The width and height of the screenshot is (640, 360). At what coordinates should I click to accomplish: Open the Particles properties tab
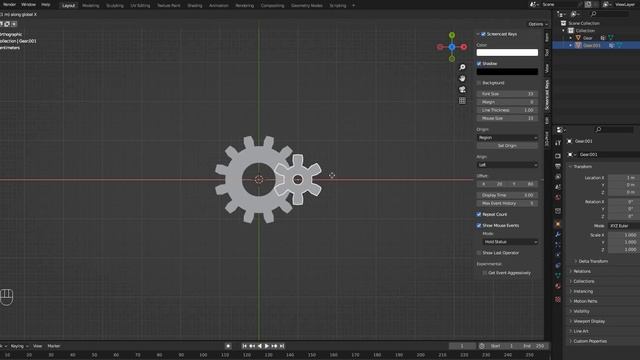pyautogui.click(x=558, y=244)
